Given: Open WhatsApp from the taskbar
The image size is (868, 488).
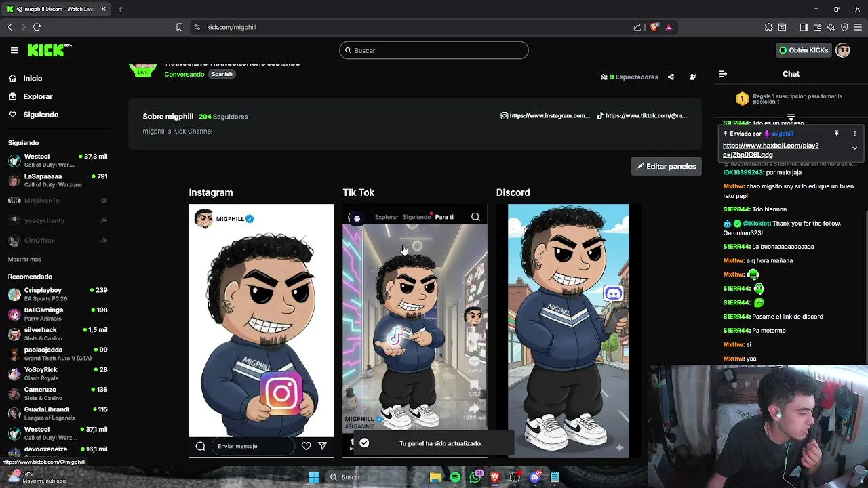Looking at the screenshot, I should pos(475,477).
